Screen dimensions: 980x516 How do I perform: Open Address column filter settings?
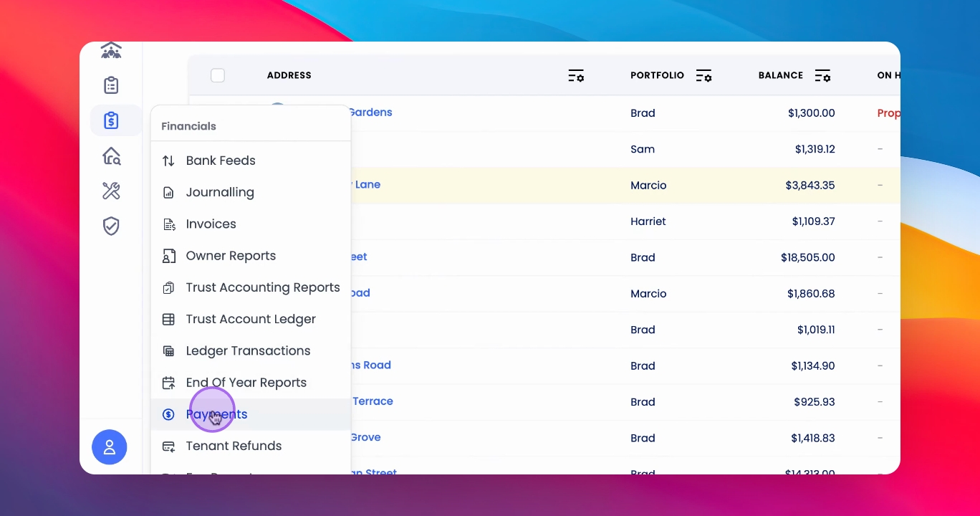[x=576, y=75]
